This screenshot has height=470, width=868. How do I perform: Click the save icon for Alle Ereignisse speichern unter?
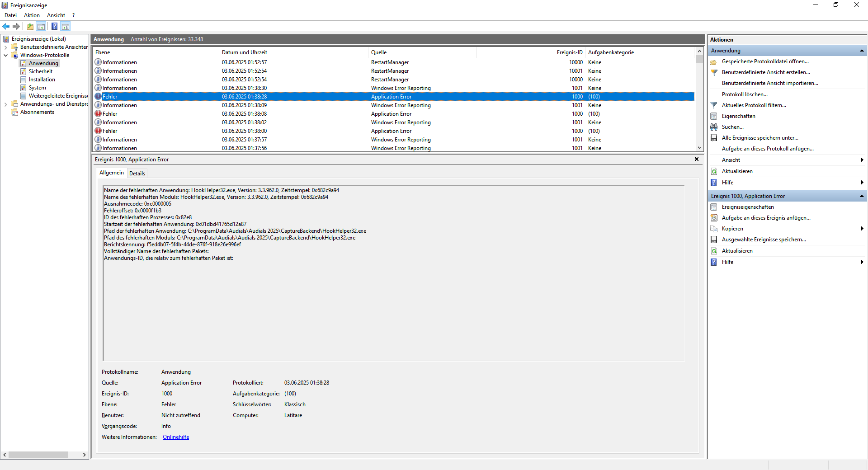click(714, 138)
